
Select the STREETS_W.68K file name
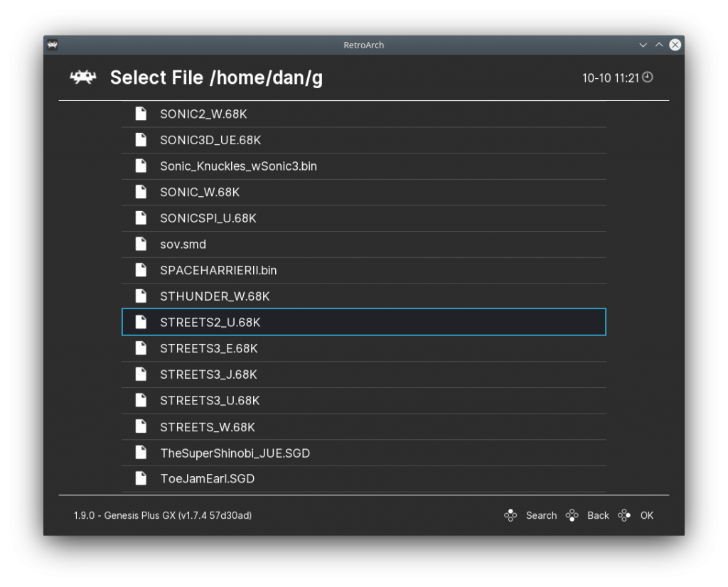pos(207,427)
